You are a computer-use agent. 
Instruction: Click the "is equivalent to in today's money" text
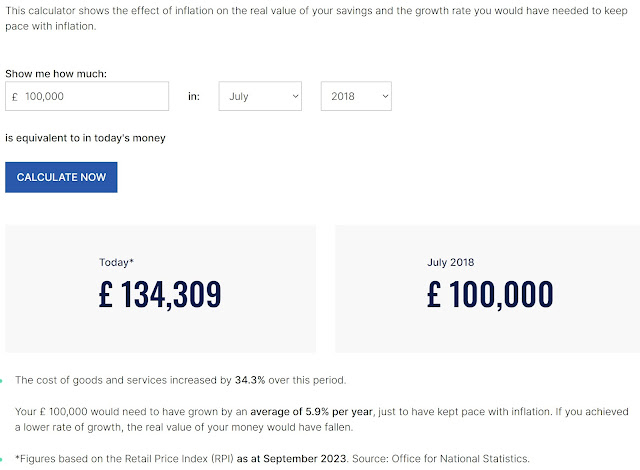click(85, 138)
